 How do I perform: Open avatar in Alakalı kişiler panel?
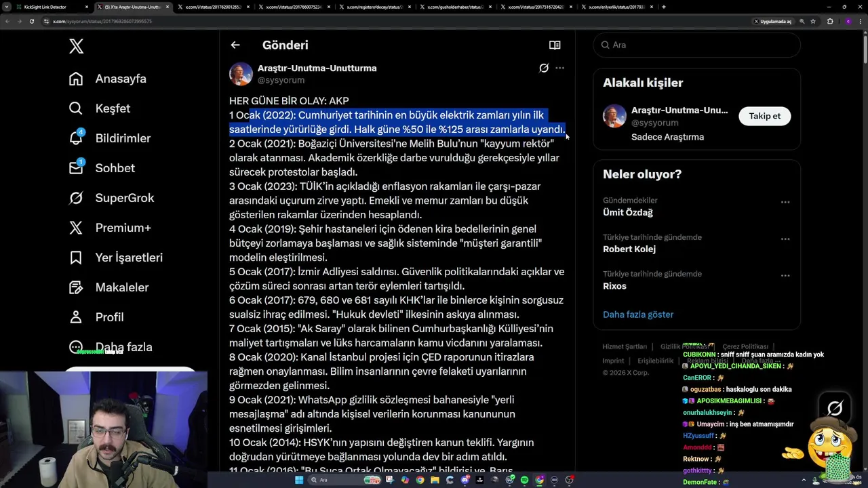point(614,116)
